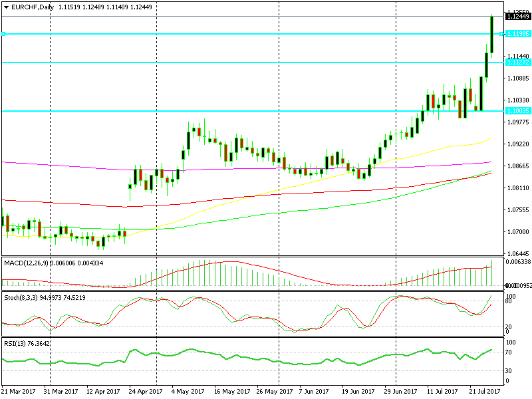Image resolution: width=532 pixels, height=399 pixels.
Task: Click the 1.08110 price axis value
Action: point(518,188)
